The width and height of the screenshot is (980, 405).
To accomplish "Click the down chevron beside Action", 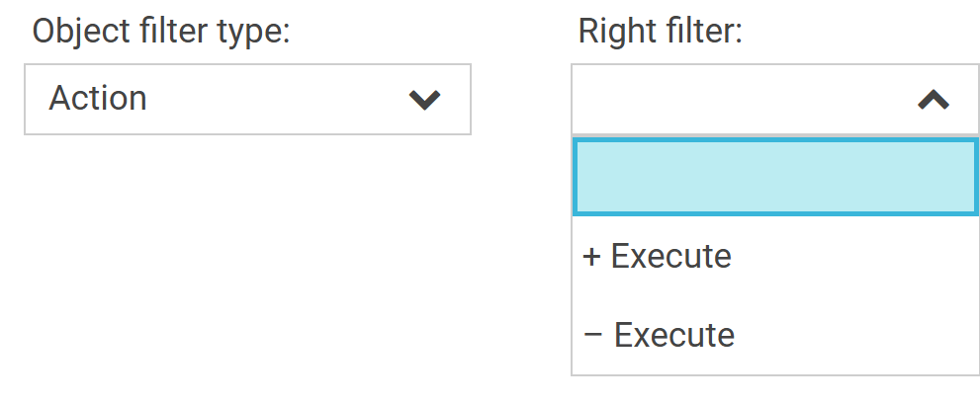I will [x=424, y=100].
